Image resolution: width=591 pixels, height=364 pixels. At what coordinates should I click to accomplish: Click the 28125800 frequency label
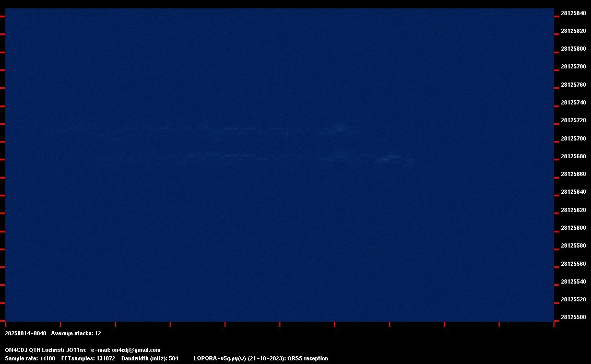point(573,49)
